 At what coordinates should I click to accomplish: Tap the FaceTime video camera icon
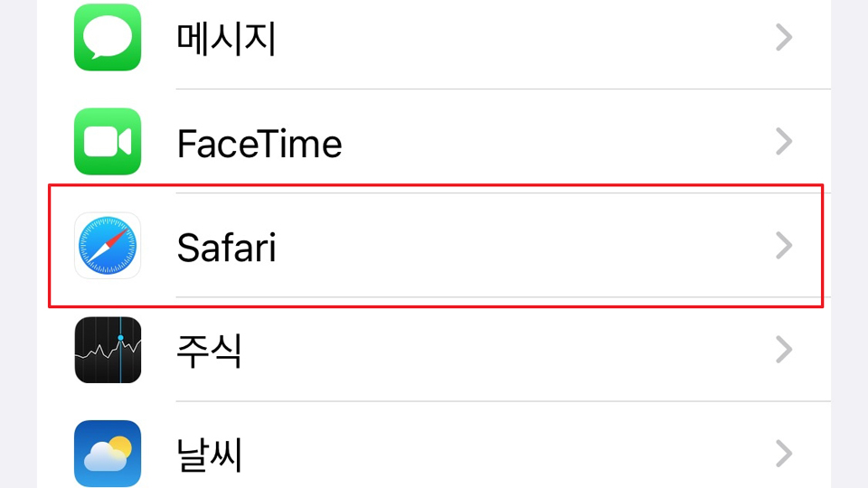click(x=108, y=142)
